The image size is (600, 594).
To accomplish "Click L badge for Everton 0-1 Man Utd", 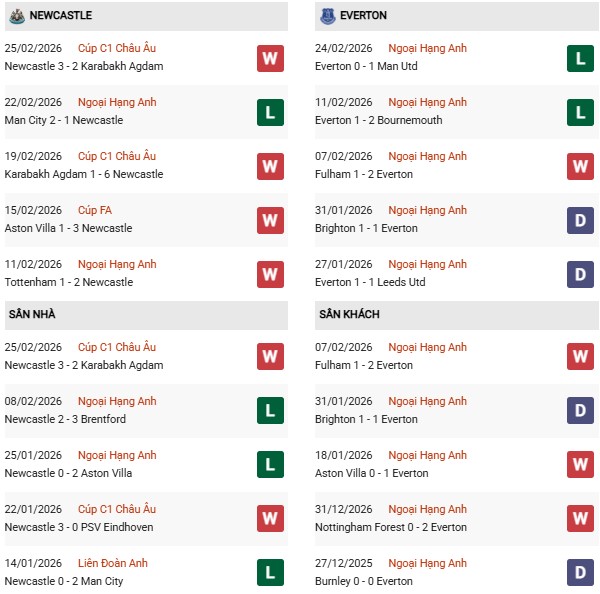I will click(x=580, y=58).
